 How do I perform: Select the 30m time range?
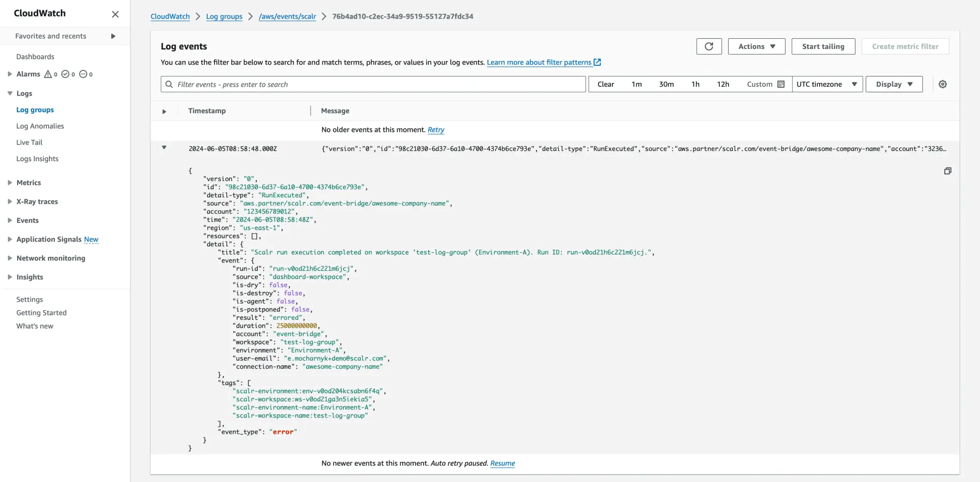[666, 84]
